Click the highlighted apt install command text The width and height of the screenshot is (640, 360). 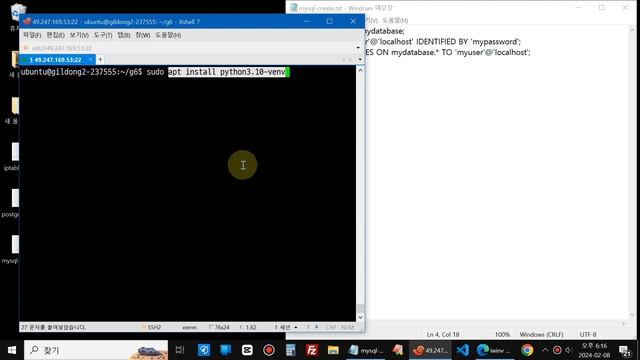click(227, 72)
